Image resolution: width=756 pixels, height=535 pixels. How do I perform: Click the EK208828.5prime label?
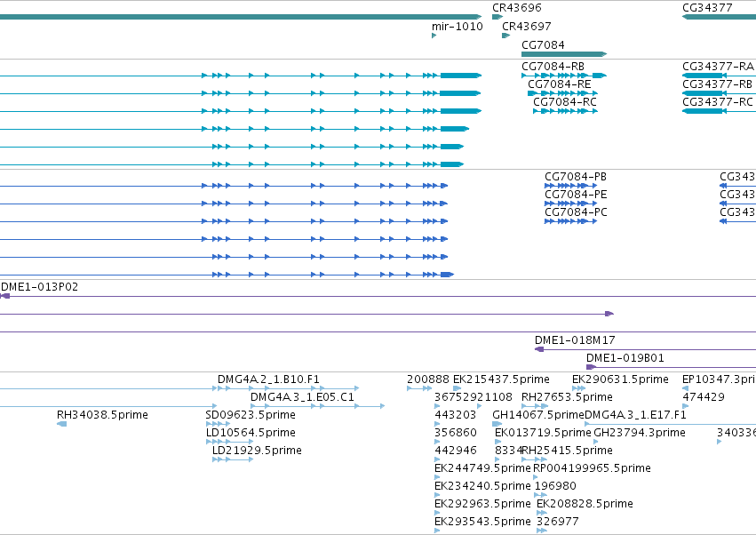click(x=585, y=504)
